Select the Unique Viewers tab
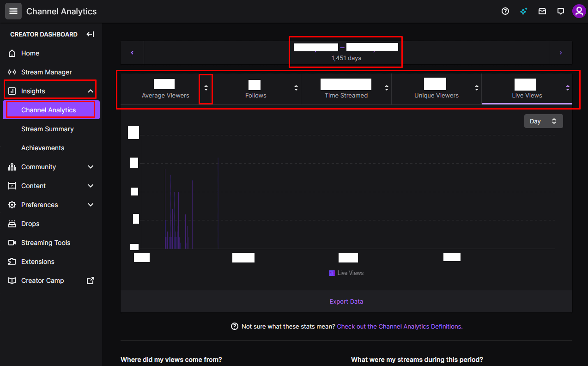The image size is (588, 366). click(436, 89)
